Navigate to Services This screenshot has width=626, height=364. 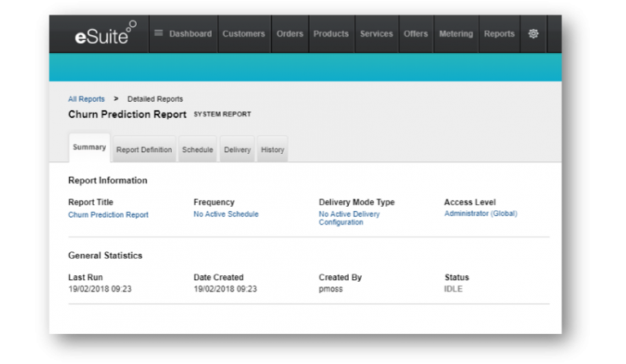[x=377, y=33]
